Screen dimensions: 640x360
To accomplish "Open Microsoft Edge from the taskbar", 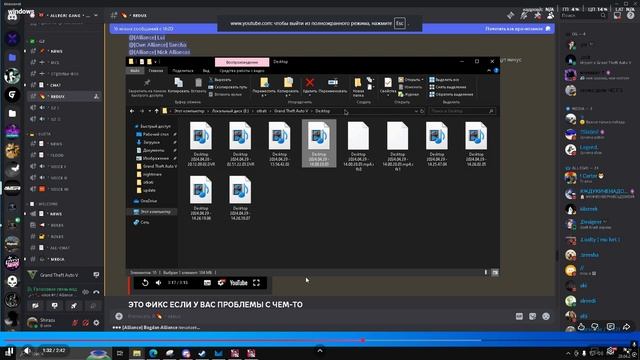I will click(153, 353).
